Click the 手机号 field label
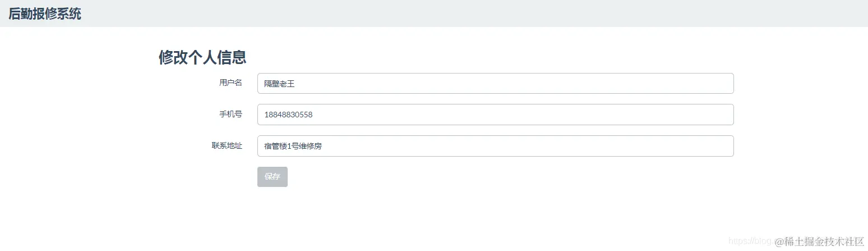Screen dimensions: 868x251 pyautogui.click(x=230, y=114)
